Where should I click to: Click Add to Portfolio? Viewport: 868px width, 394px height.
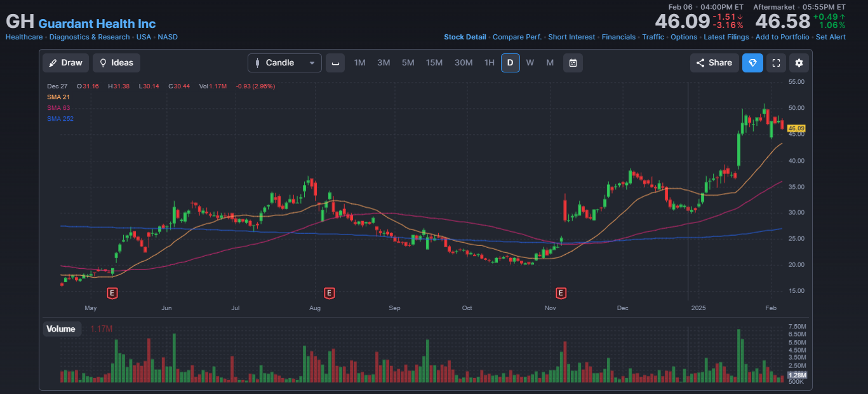pos(782,37)
